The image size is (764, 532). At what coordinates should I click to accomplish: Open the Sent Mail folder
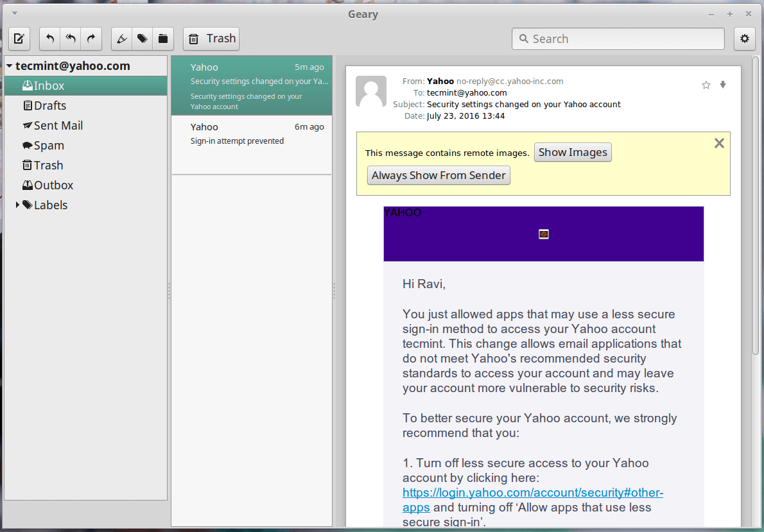tap(86, 126)
